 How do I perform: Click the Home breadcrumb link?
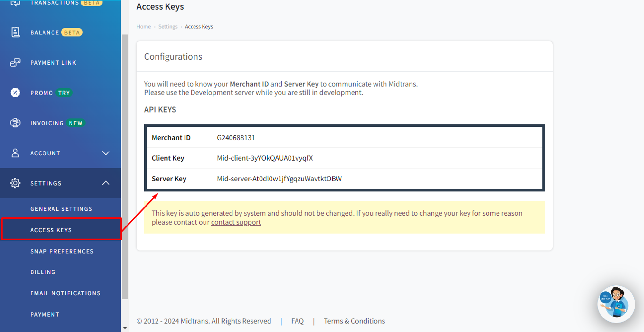click(x=144, y=27)
